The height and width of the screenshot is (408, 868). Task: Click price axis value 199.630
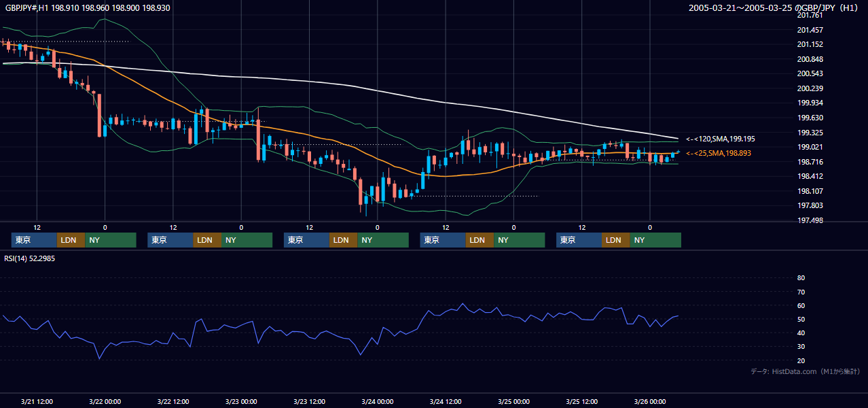[x=810, y=118]
